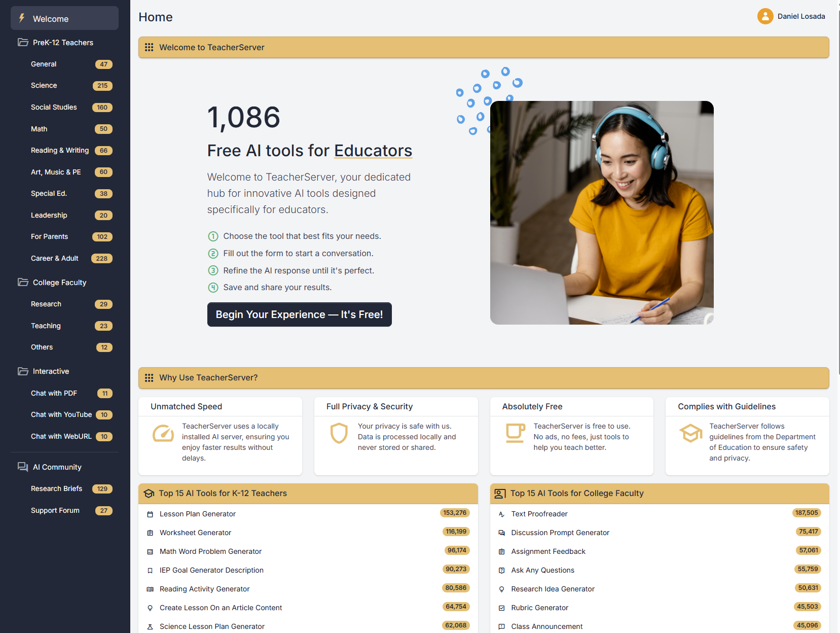The height and width of the screenshot is (633, 840).
Task: Click the user avatar icon for Daniel Losada
Action: click(x=765, y=16)
